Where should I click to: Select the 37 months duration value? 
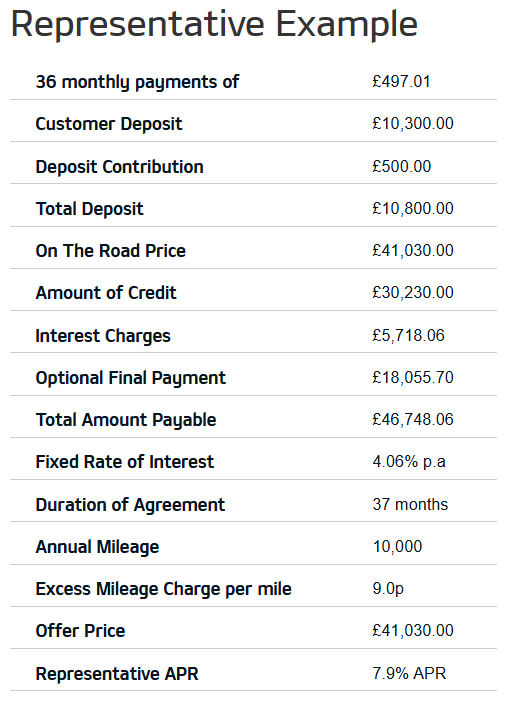(x=410, y=505)
